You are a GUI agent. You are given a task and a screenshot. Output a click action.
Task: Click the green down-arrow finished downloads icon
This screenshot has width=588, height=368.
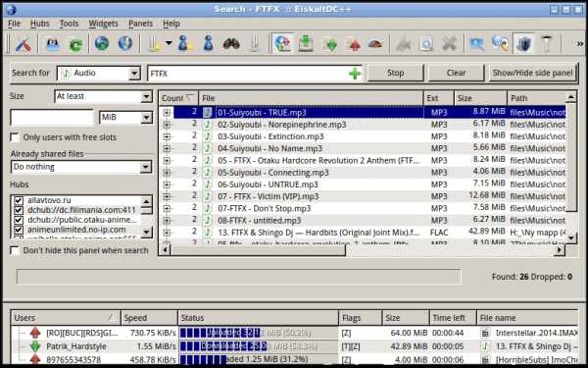pos(330,44)
